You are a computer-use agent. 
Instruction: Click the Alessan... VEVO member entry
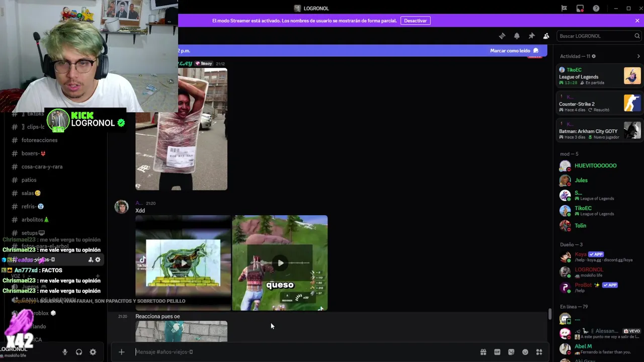pyautogui.click(x=599, y=333)
